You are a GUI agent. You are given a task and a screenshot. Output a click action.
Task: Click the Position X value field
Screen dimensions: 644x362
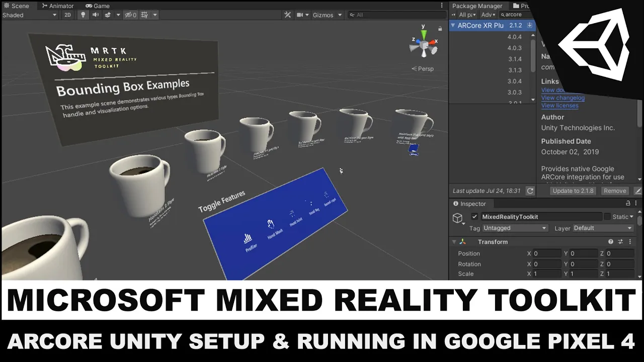click(x=546, y=254)
